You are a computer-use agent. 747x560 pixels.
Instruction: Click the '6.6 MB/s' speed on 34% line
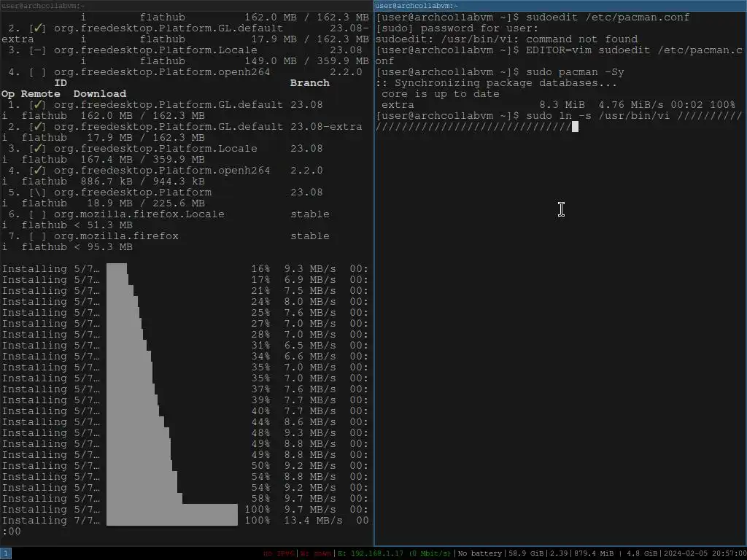click(309, 357)
